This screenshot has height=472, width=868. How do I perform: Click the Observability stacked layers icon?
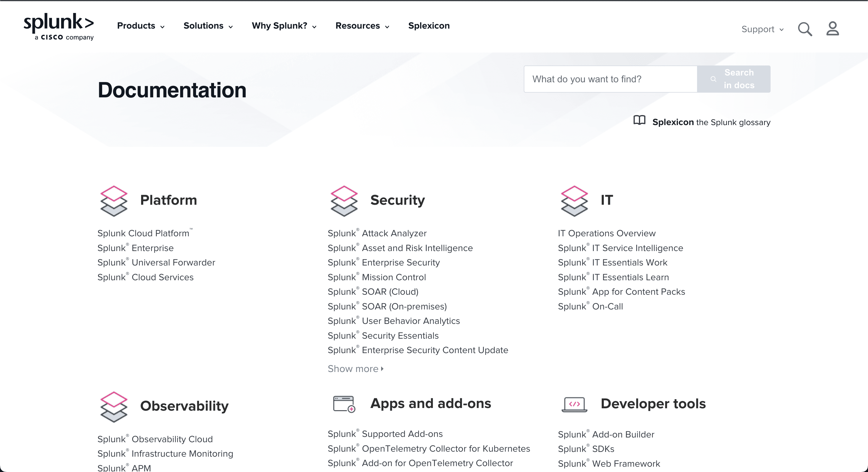coord(114,407)
